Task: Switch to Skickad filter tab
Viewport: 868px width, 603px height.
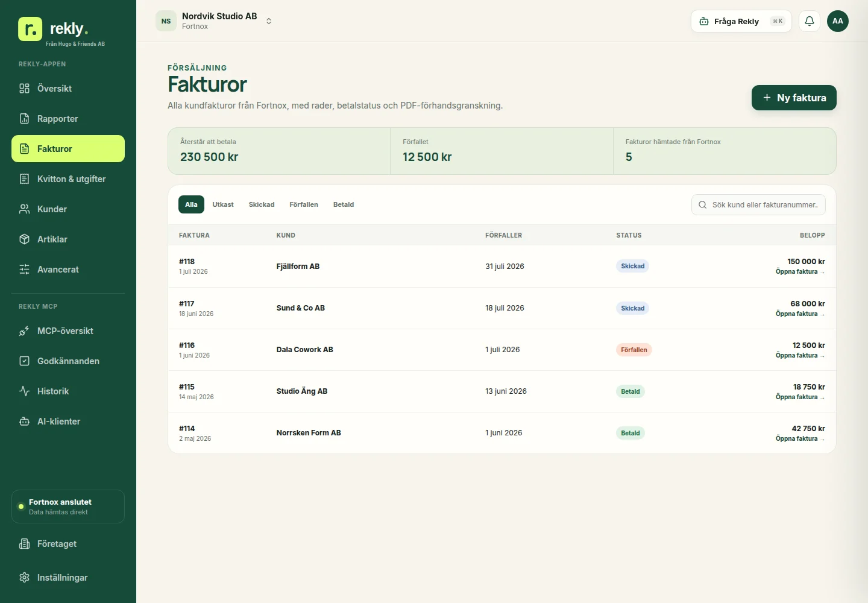Action: click(262, 204)
